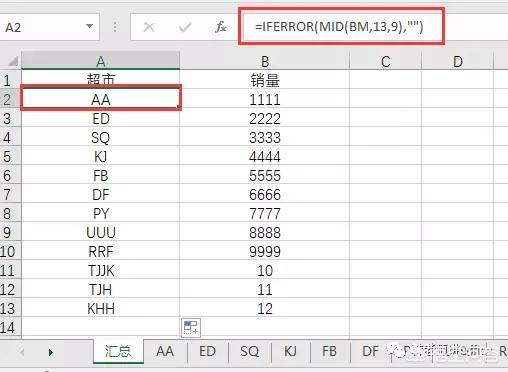Select the cell containing 5555
Viewport: 508px width, 372px height.
265,175
